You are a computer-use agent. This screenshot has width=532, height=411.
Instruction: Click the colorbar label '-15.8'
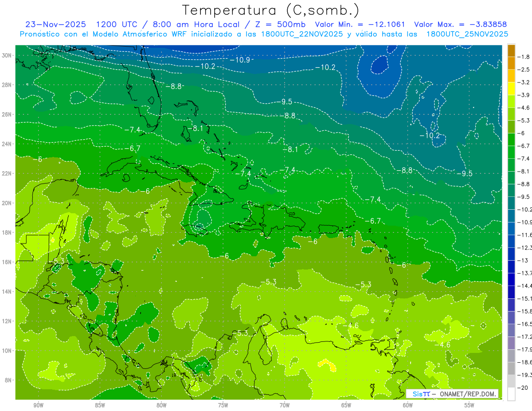pyautogui.click(x=525, y=311)
